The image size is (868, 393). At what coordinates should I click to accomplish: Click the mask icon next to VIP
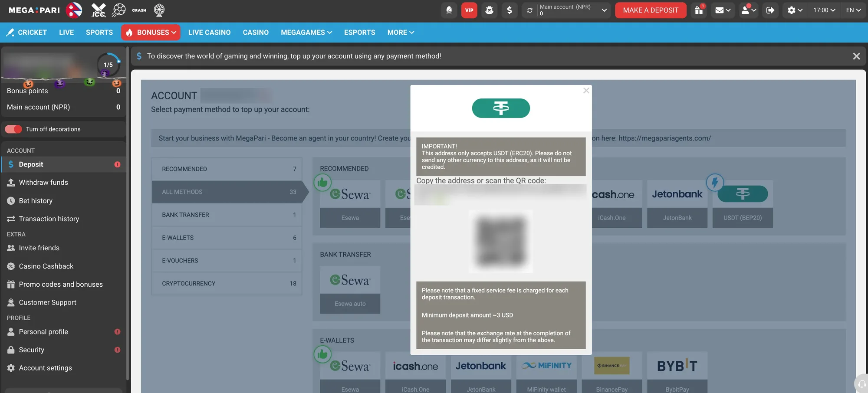[x=489, y=10]
